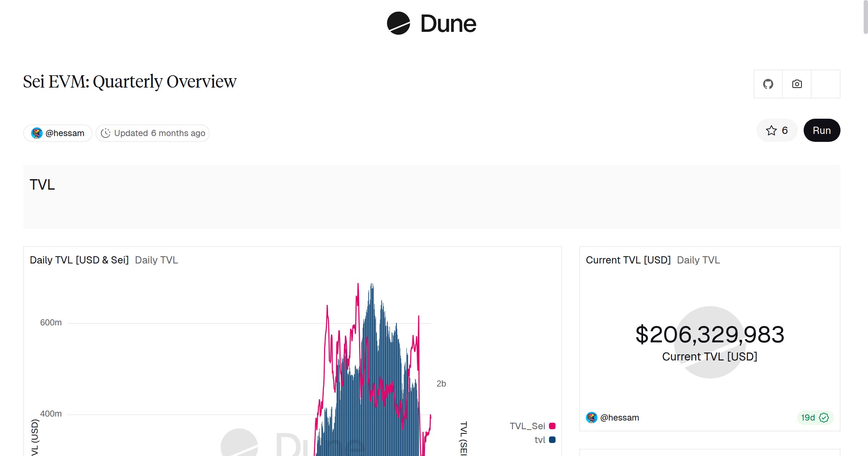Image resolution: width=868 pixels, height=456 pixels.
Task: Open Daily TVL [USD & Sei] chart title
Action: [79, 260]
